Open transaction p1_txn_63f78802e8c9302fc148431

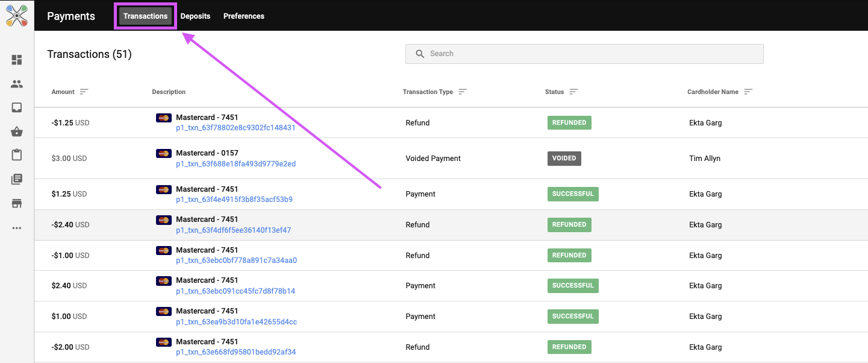(x=236, y=128)
